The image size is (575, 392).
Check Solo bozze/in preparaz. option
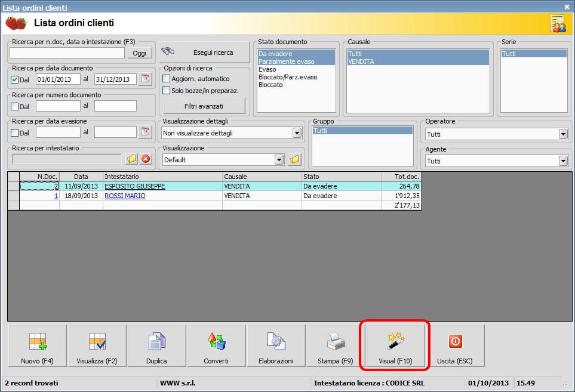coord(167,91)
